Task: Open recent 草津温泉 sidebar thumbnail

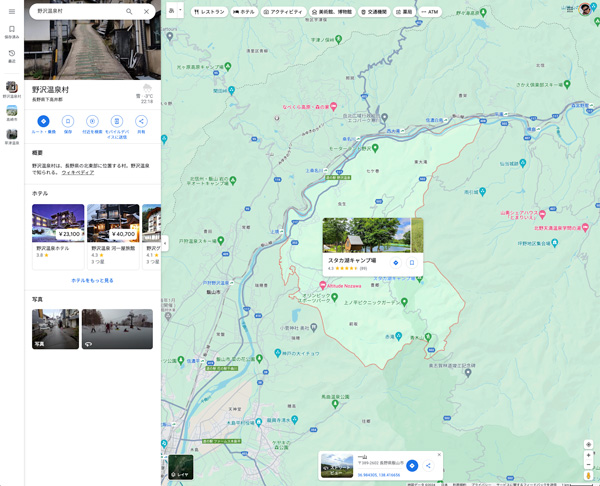Action: pos(12,137)
